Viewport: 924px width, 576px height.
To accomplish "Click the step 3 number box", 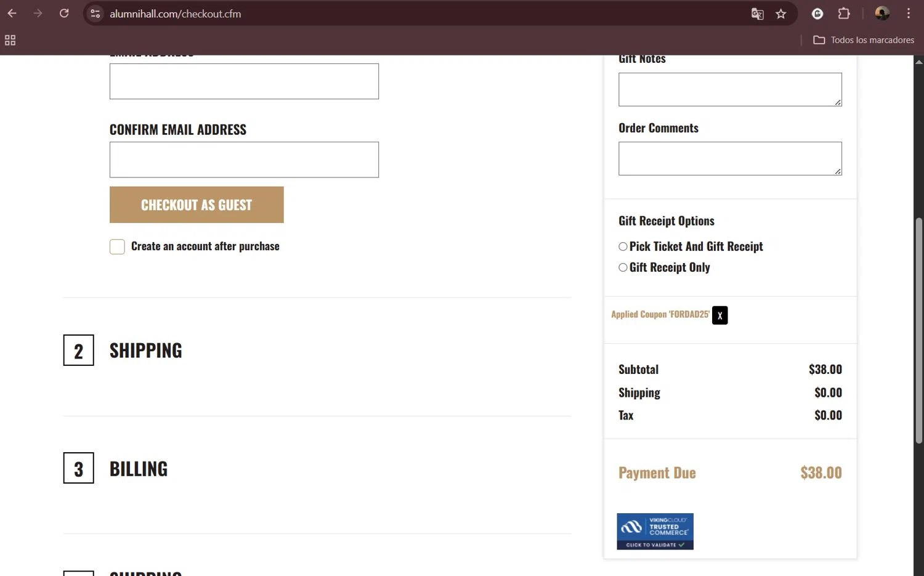I will (x=79, y=468).
